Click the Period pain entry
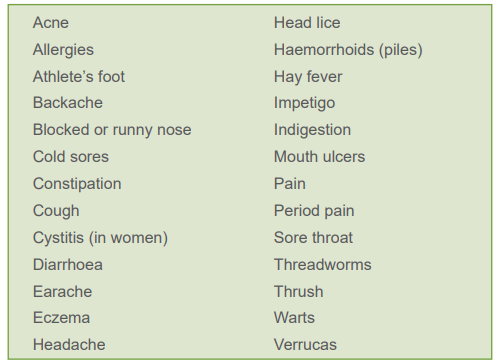Screen dimensions: 498x363 click(314, 211)
